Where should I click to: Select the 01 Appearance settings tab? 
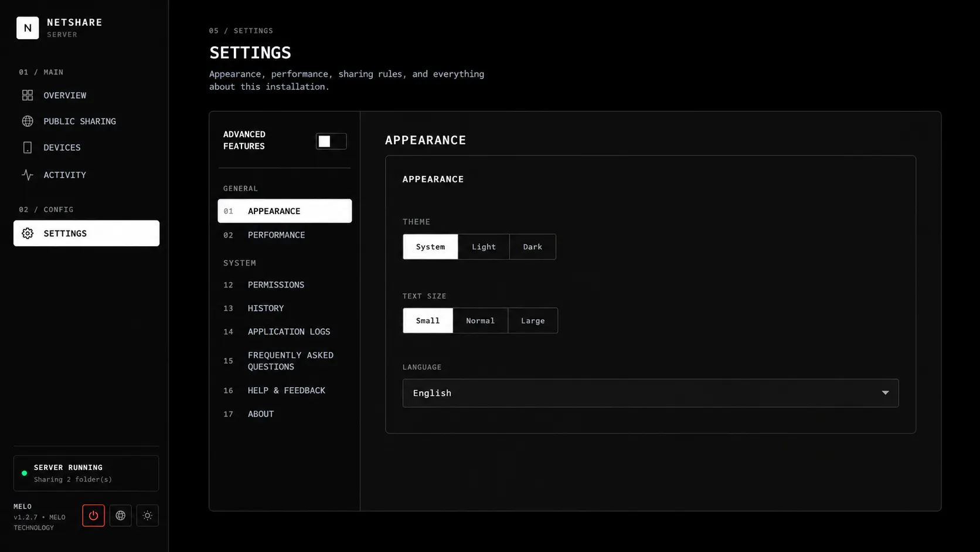[285, 211]
